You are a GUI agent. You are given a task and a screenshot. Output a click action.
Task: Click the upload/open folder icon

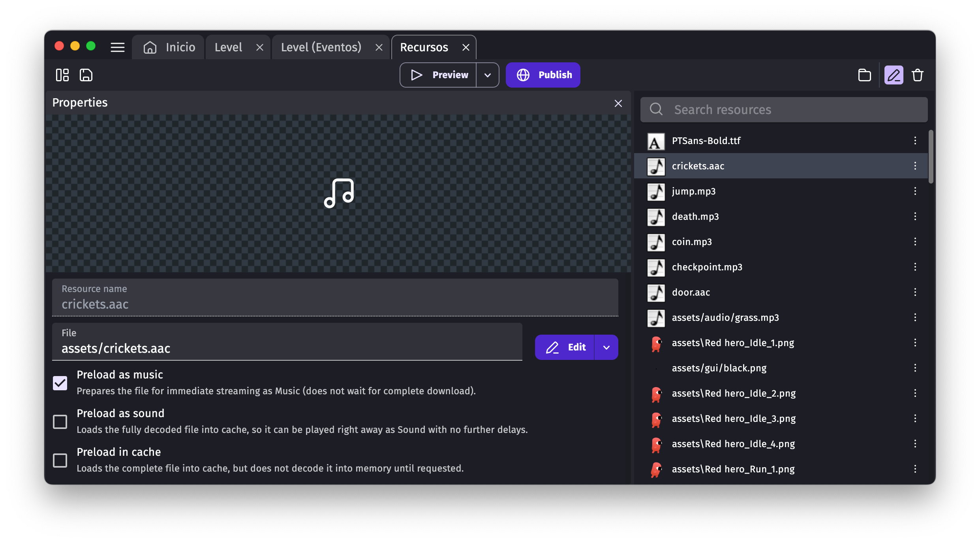click(x=865, y=75)
